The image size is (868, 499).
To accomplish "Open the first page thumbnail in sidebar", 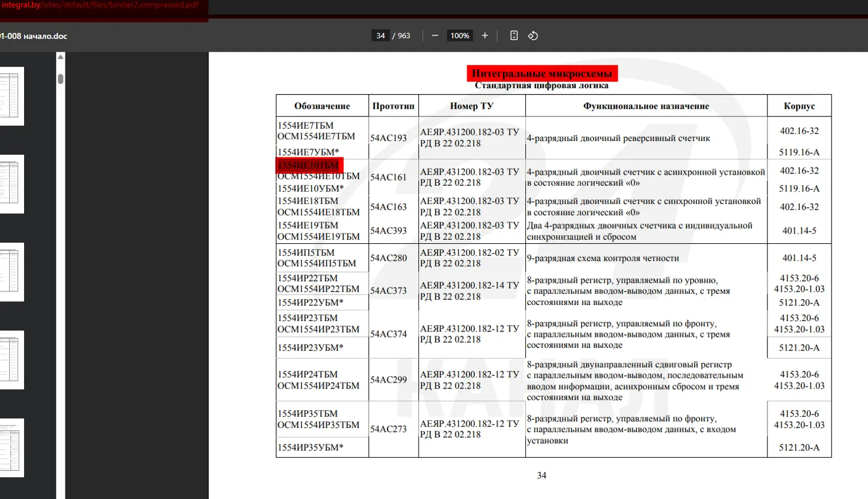I will [11, 96].
